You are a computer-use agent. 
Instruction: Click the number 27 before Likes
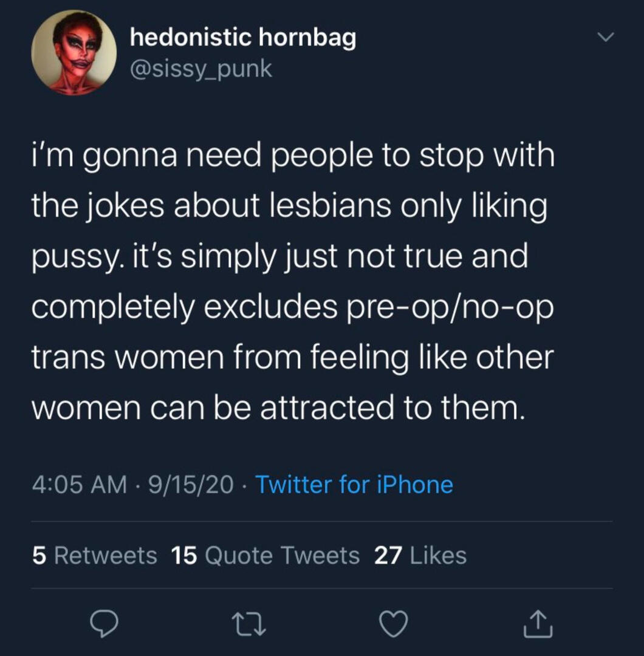(x=387, y=555)
